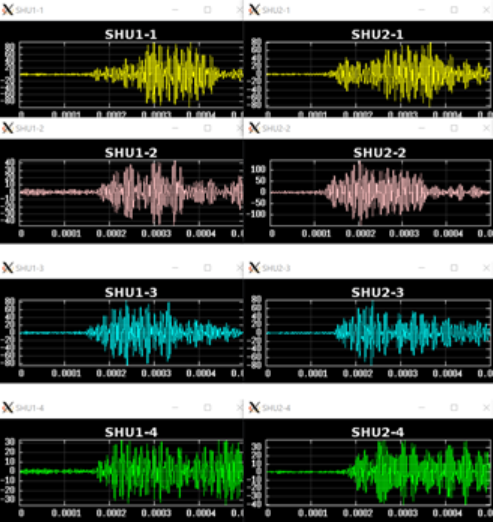Minimize the SHU2-4 window

(x=421, y=408)
